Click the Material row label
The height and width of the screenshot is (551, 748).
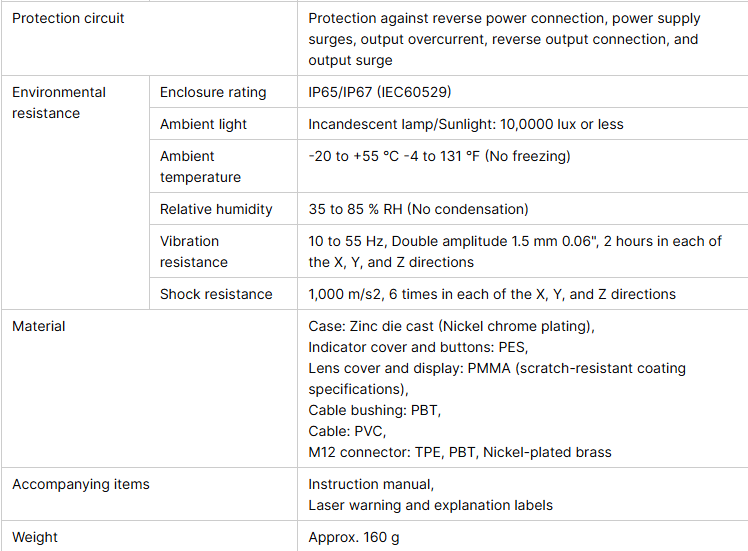pos(38,326)
